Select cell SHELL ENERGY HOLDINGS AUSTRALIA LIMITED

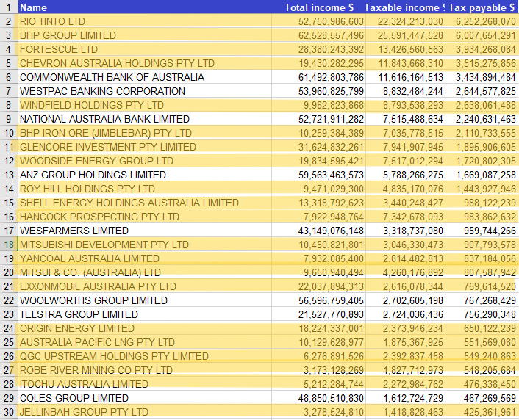point(145,203)
